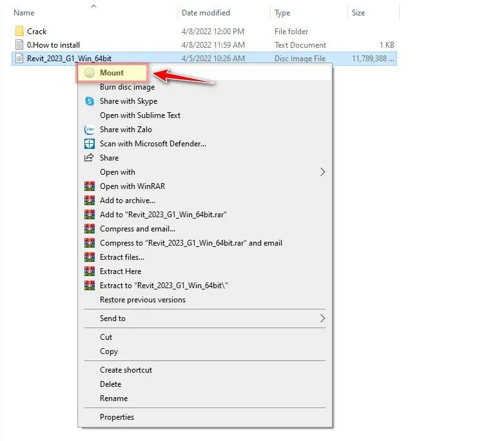Click Rename in the context menu
The height and width of the screenshot is (441, 504).
pos(113,398)
